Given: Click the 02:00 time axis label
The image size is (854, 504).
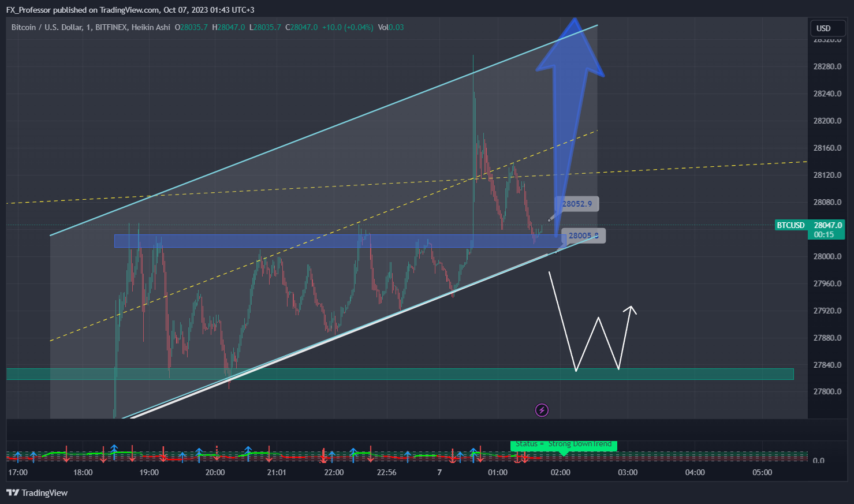Looking at the screenshot, I should 560,472.
